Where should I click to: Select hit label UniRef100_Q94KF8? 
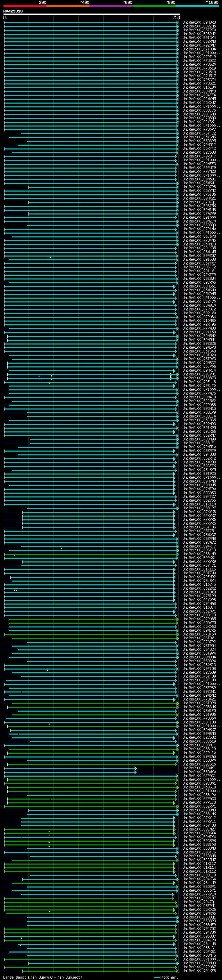point(199,971)
